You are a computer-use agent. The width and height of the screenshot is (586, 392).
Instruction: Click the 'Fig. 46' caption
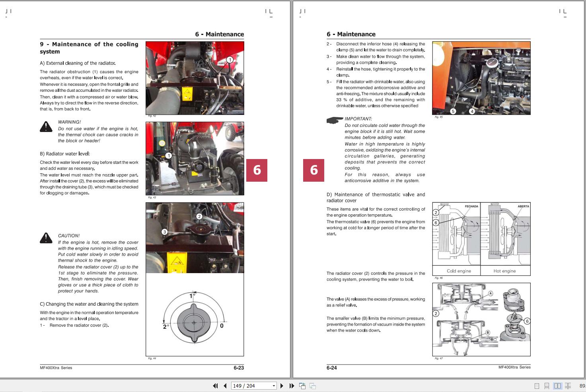coord(438,278)
